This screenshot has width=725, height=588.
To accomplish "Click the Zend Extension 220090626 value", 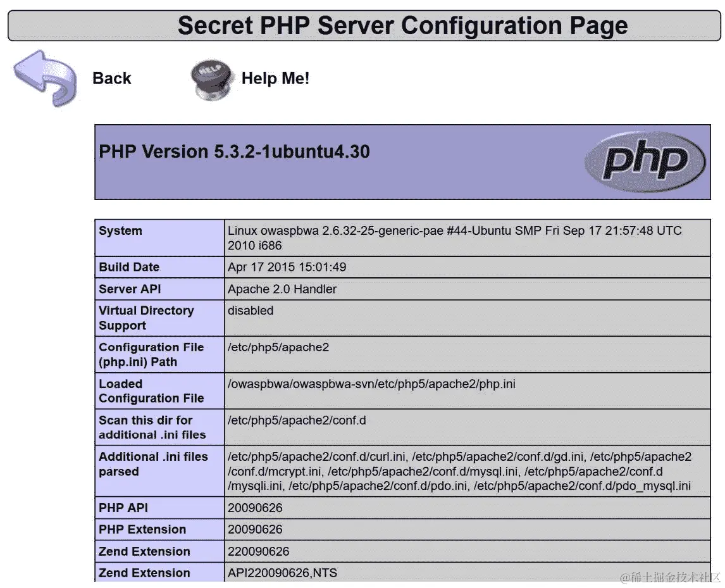I will coord(258,551).
